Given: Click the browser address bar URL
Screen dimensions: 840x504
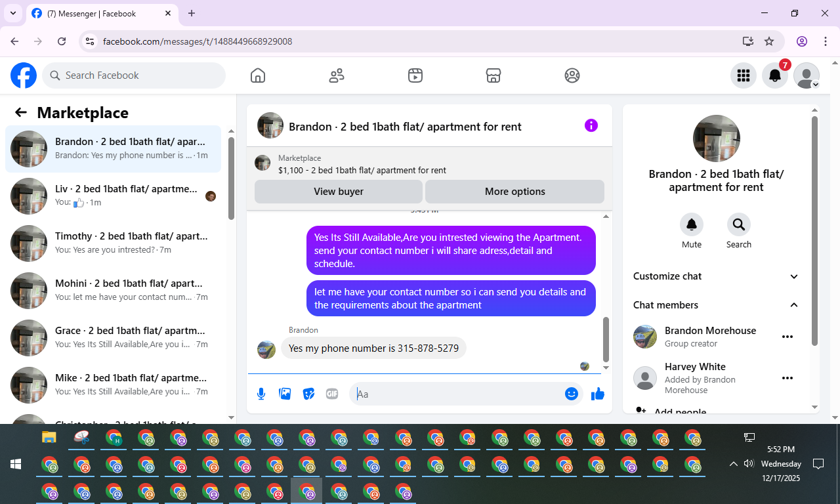Looking at the screenshot, I should tap(198, 41).
